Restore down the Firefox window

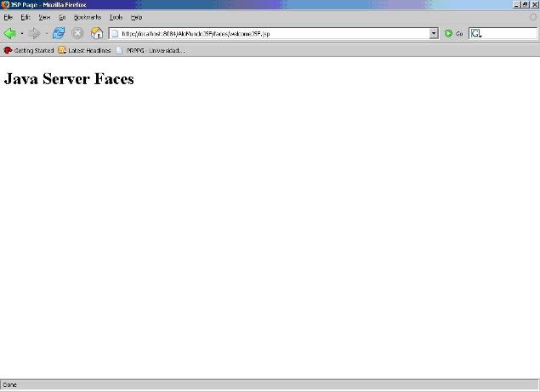click(526, 4)
